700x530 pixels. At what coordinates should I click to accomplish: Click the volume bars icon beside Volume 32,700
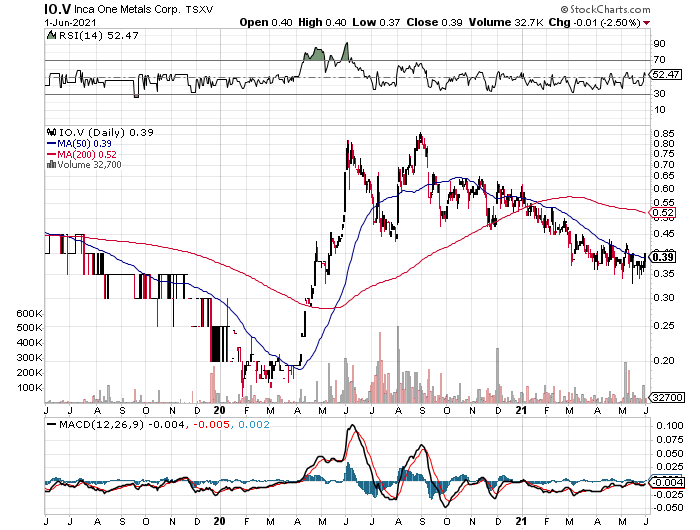pyautogui.click(x=51, y=164)
